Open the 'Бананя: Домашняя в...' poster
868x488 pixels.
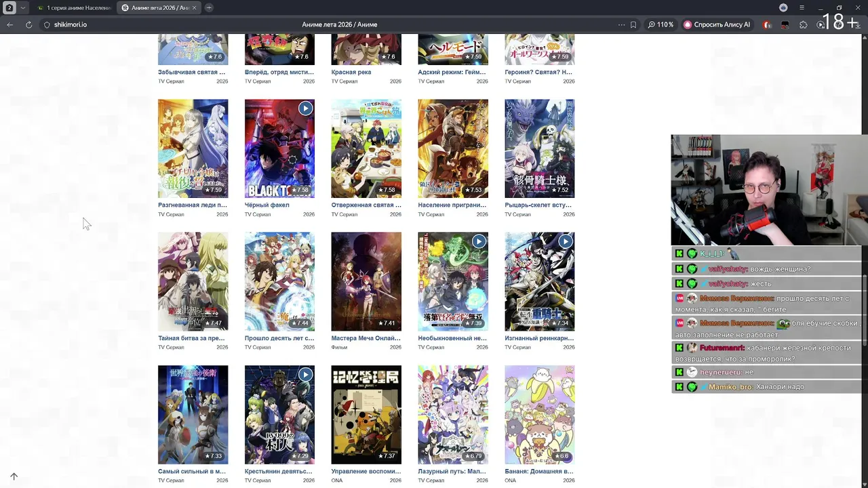pyautogui.click(x=540, y=415)
